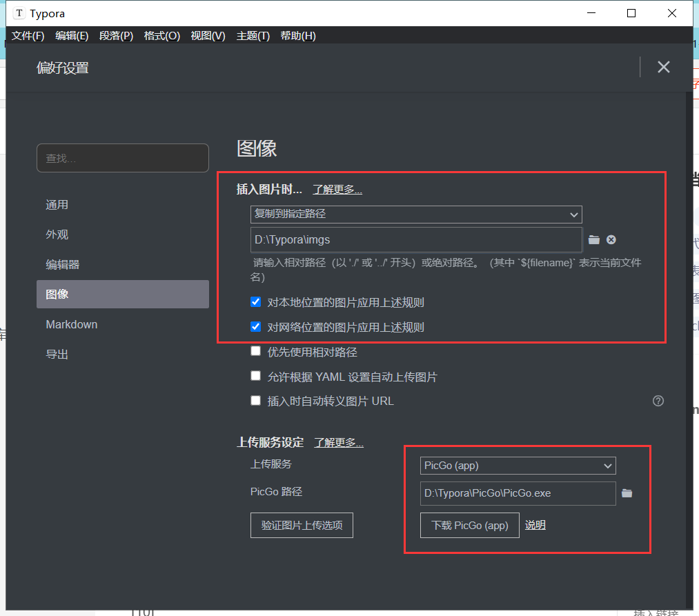Click the 下载 PicGo (app) button
Screen dimensions: 699x616
tap(469, 525)
